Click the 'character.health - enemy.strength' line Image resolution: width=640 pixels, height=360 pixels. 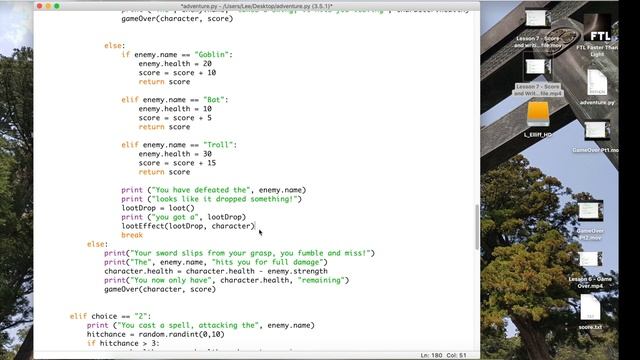tap(216, 271)
